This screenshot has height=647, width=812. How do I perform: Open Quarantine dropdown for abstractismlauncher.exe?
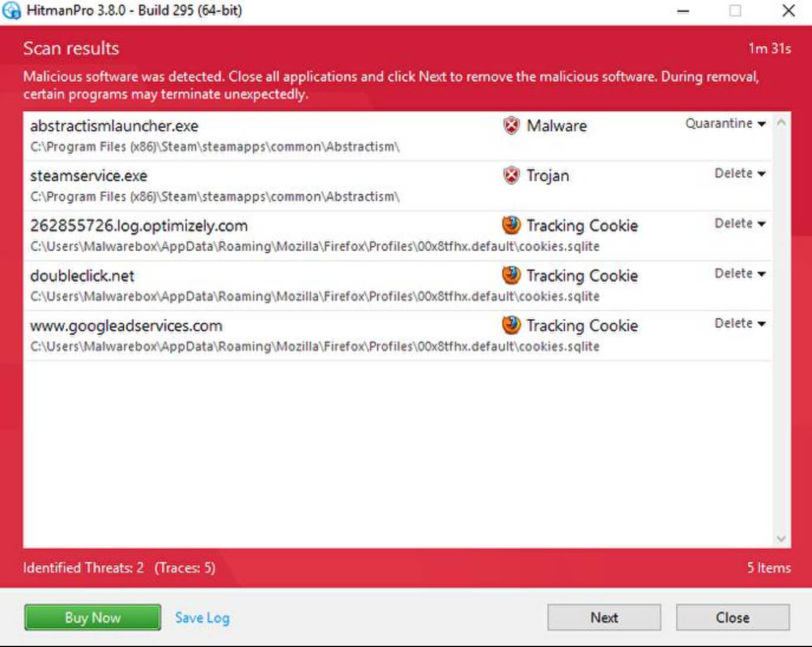[725, 124]
